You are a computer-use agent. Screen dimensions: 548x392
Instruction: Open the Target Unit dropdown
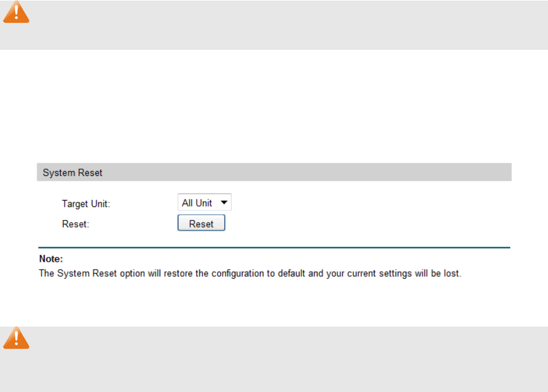205,203
